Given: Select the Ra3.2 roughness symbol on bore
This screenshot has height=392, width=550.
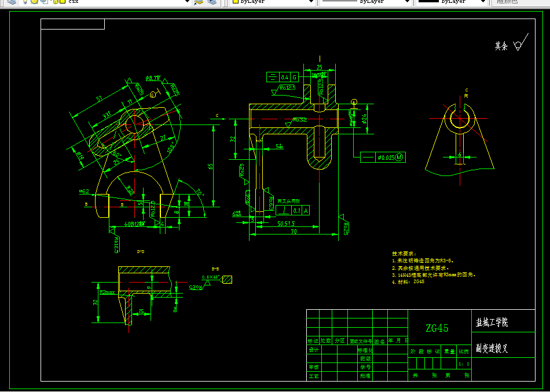Looking at the screenshot, I should [x=298, y=122].
